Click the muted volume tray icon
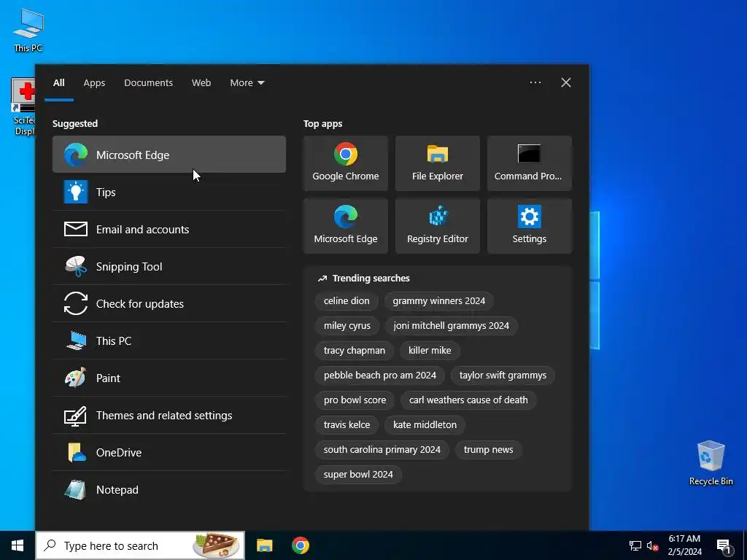The height and width of the screenshot is (560, 747). [x=652, y=545]
